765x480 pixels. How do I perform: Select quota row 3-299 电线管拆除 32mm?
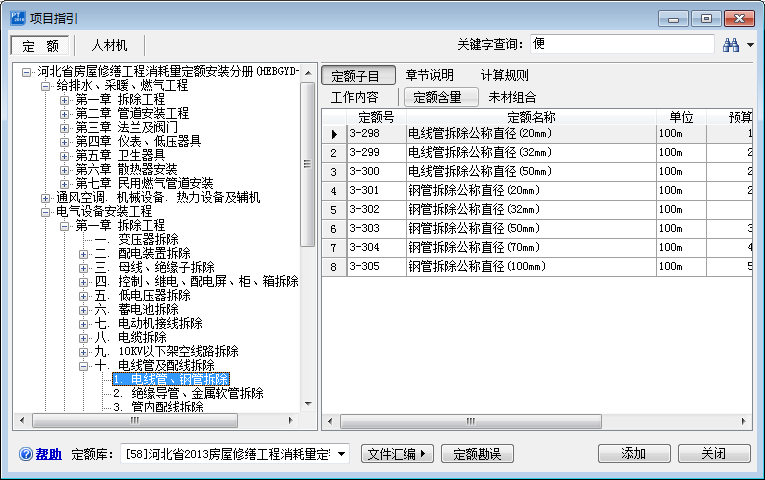coord(537,153)
